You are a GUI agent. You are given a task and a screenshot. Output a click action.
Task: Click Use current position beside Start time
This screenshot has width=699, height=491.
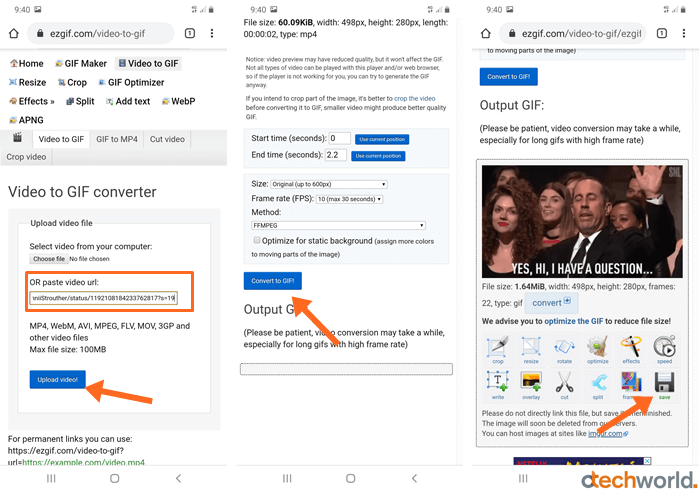pos(382,139)
